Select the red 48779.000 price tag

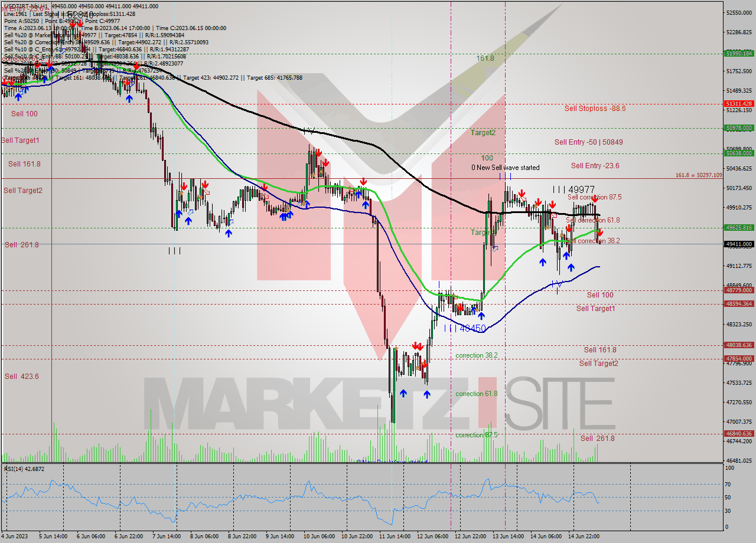pyautogui.click(x=739, y=290)
